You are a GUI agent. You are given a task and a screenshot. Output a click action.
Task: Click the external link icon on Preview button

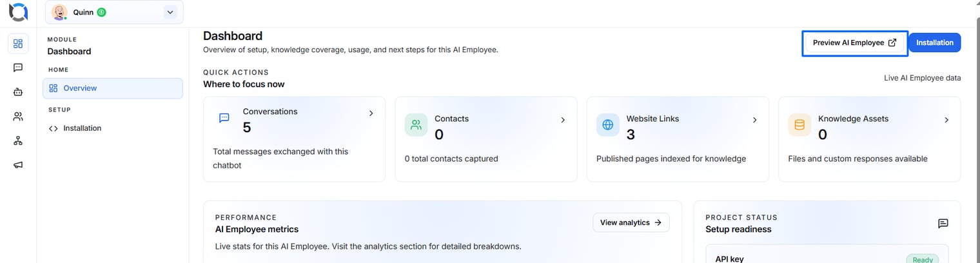[x=892, y=43]
